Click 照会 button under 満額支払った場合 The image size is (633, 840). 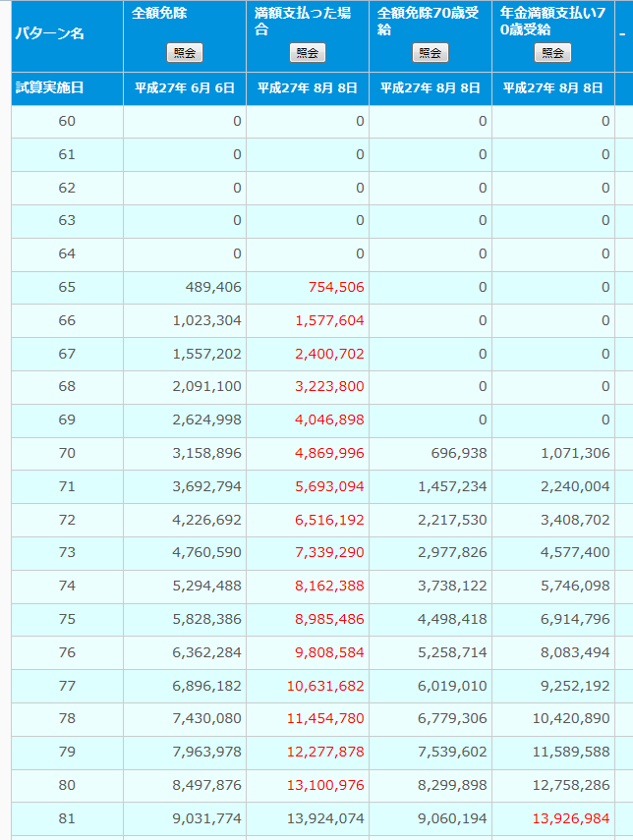307,53
